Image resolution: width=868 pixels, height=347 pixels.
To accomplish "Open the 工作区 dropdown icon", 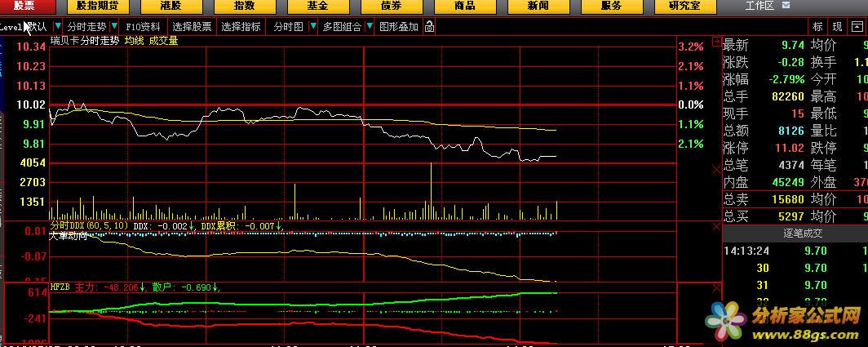I will click(x=786, y=6).
